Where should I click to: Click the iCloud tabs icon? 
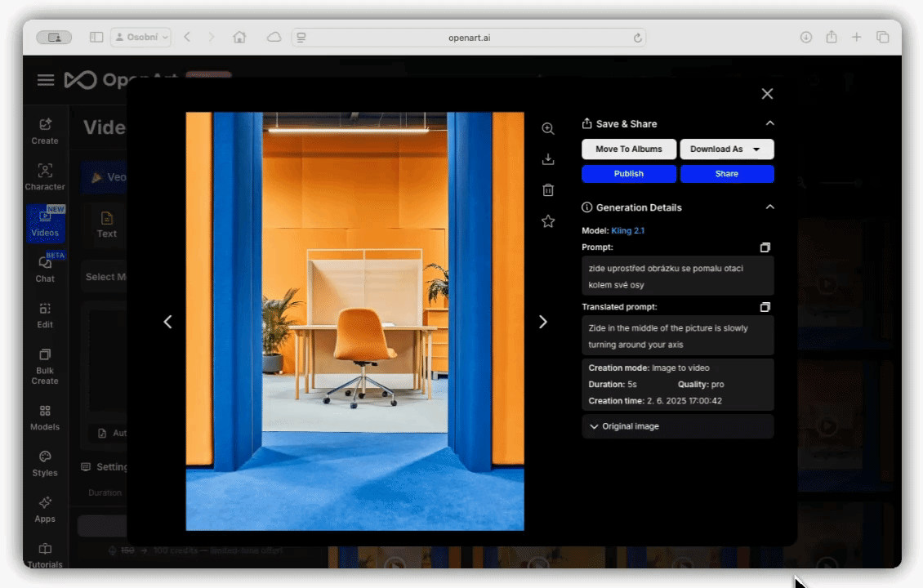(x=274, y=37)
